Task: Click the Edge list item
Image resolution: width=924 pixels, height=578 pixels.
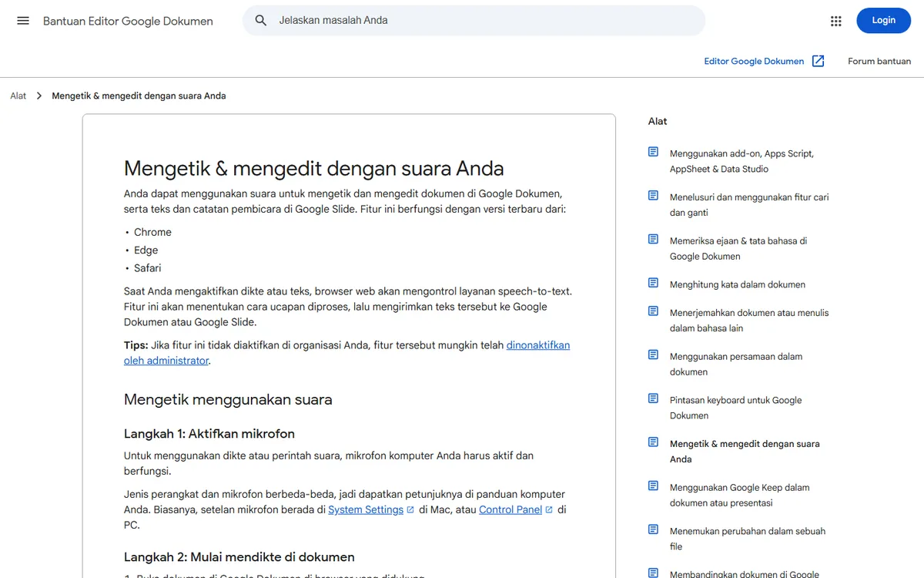Action: pyautogui.click(x=146, y=250)
